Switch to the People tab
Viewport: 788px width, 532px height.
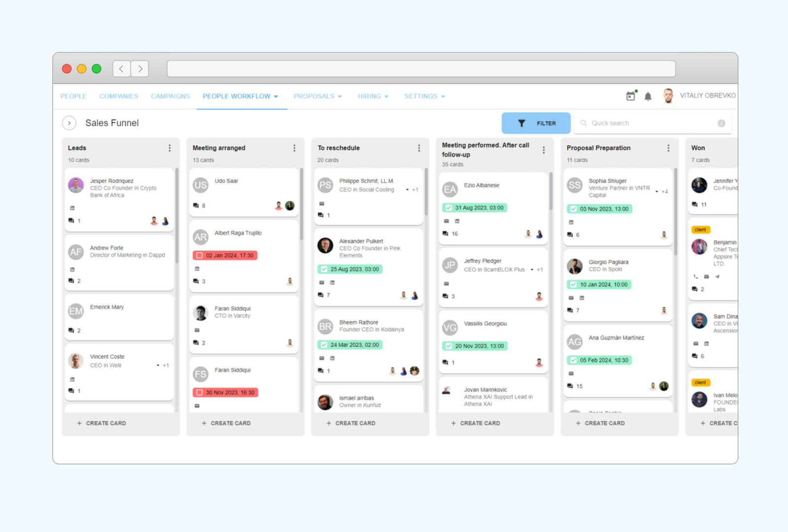(x=73, y=96)
